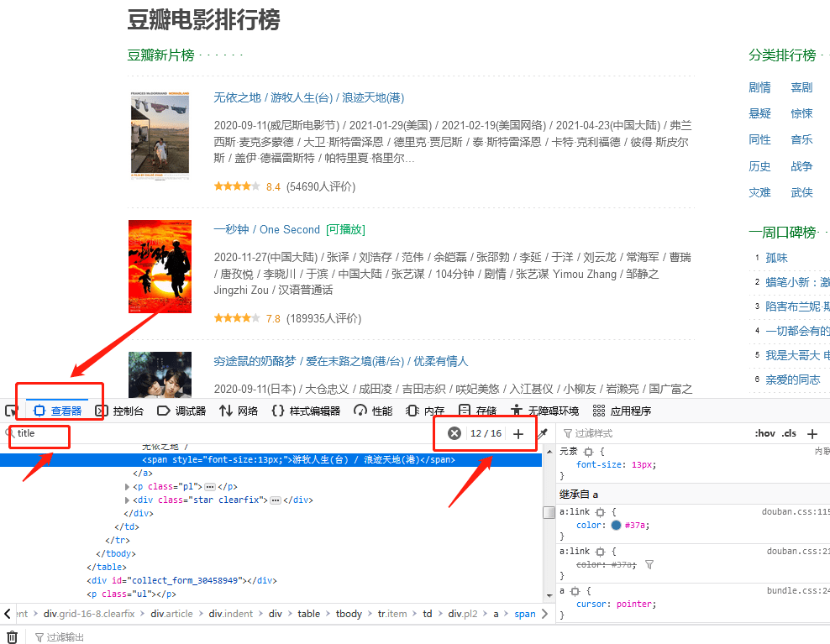Expand the p class="pl" node
The image size is (830, 644).
[x=127, y=487]
